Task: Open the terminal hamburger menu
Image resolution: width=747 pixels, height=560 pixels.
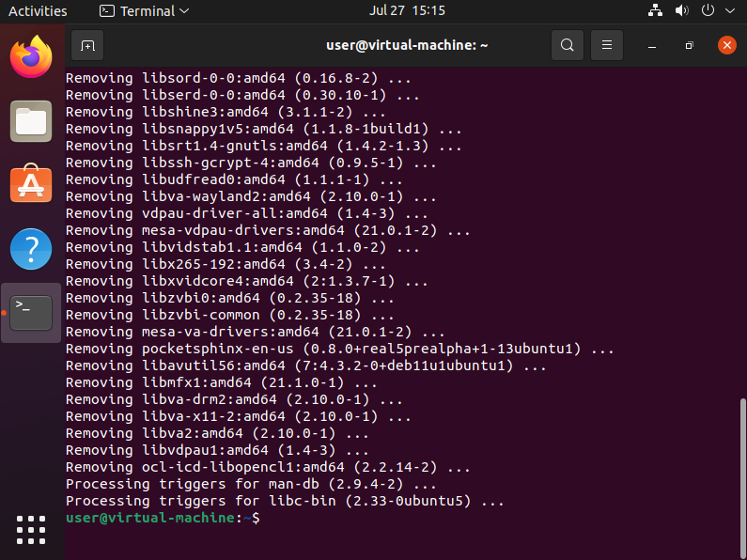Action: pyautogui.click(x=608, y=45)
